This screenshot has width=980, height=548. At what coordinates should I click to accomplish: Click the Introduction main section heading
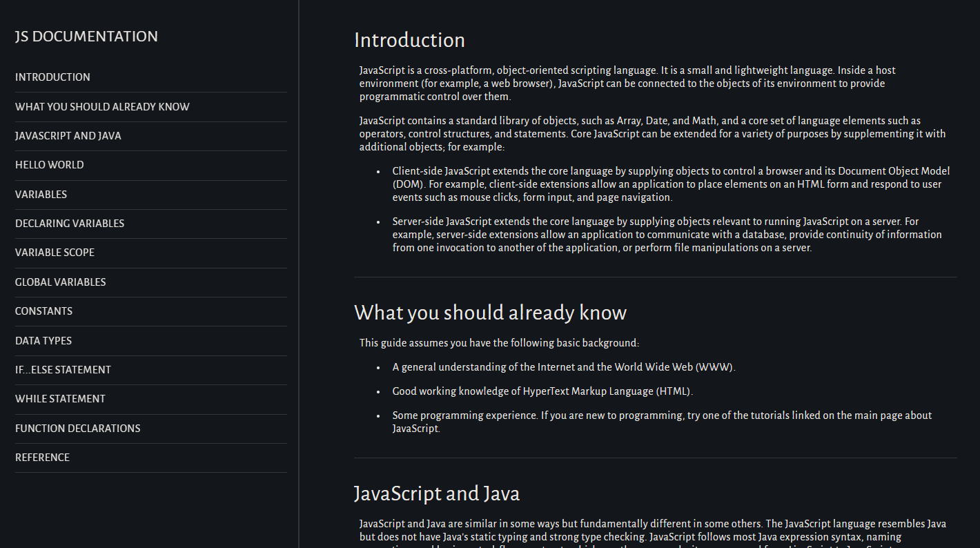tap(409, 40)
